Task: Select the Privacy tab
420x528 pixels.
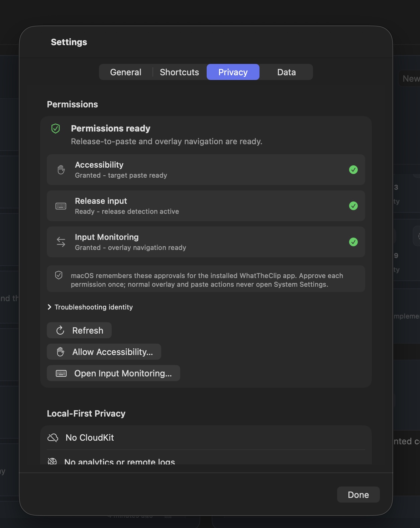Action: (233, 72)
